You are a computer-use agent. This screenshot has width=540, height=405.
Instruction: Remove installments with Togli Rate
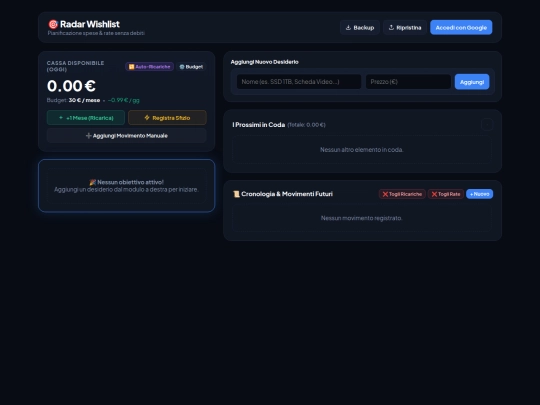446,194
